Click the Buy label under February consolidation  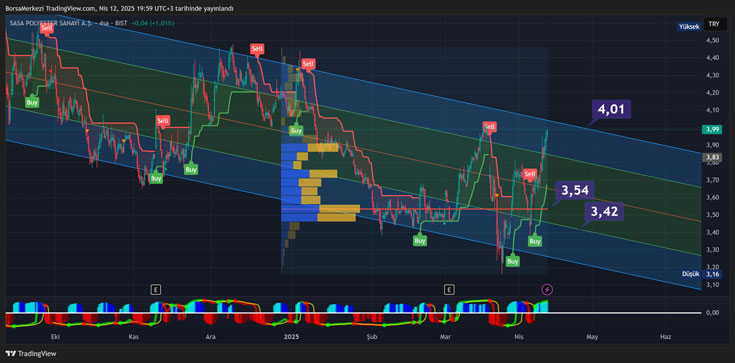[x=420, y=240]
